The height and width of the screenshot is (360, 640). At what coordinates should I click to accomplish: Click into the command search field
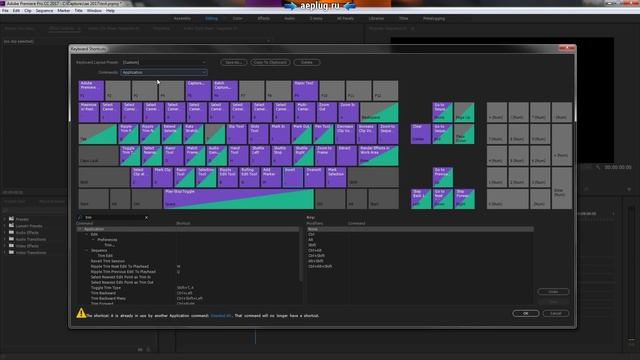113,218
